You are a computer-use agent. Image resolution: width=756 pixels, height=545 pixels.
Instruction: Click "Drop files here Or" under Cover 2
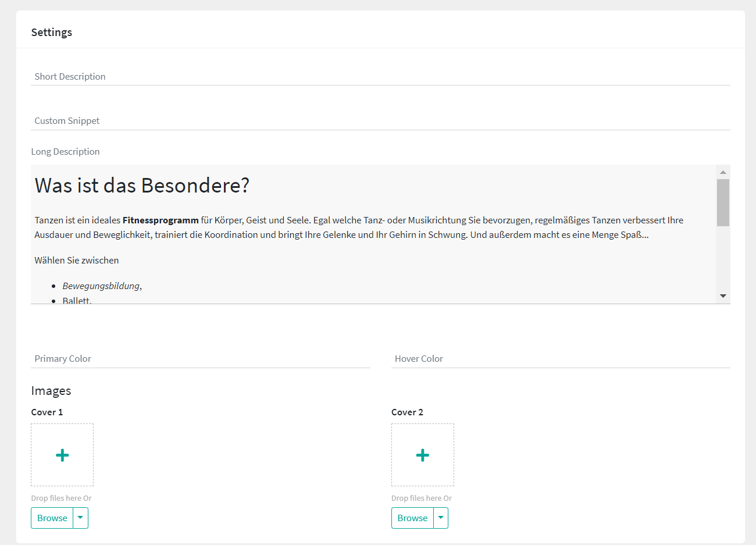coord(422,498)
